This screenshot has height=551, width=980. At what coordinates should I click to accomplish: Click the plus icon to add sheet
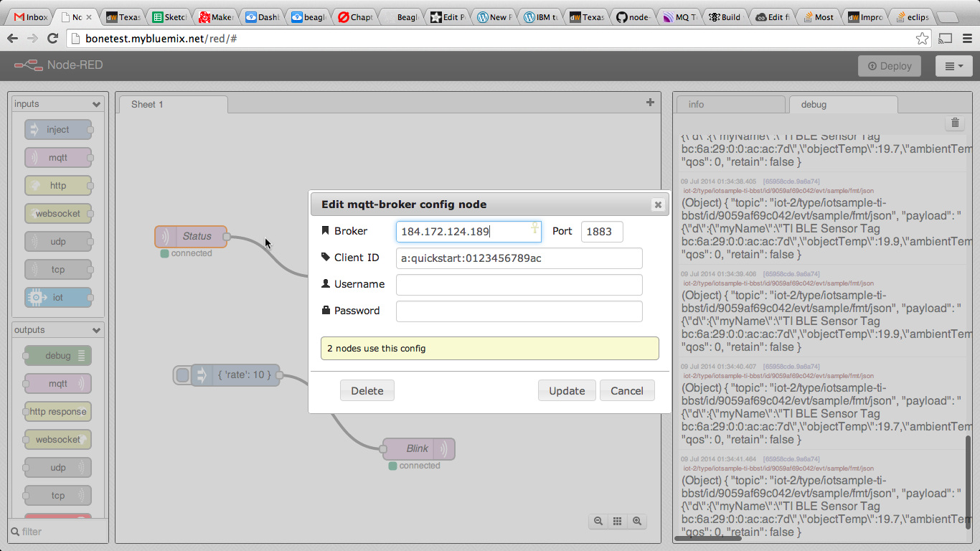click(650, 103)
